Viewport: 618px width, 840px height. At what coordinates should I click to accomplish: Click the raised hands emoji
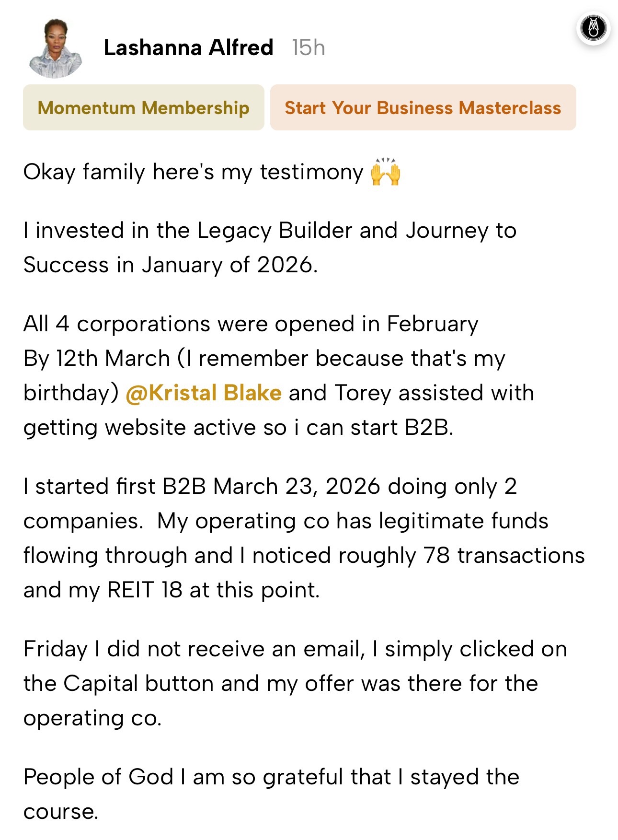(386, 172)
